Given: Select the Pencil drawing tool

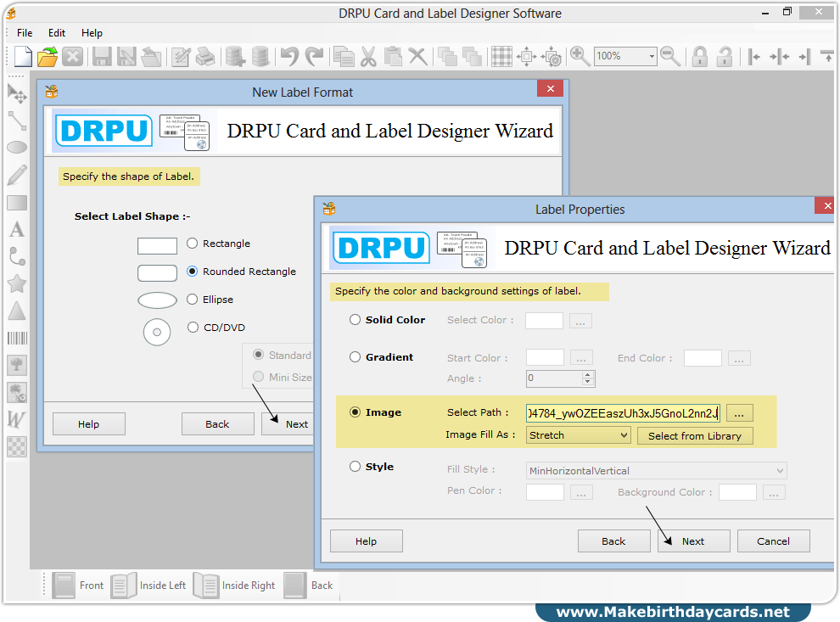Looking at the screenshot, I should tap(17, 175).
